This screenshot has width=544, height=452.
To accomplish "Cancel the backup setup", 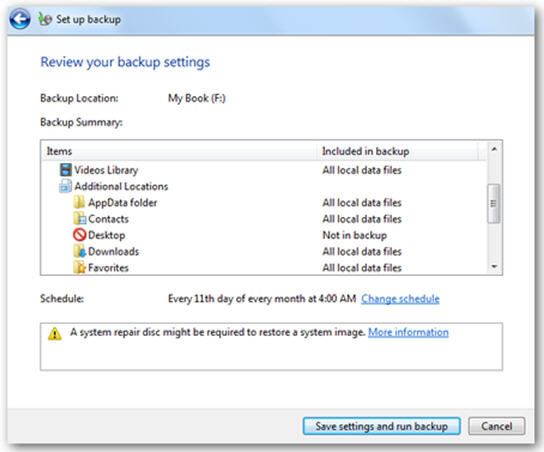I will [496, 426].
